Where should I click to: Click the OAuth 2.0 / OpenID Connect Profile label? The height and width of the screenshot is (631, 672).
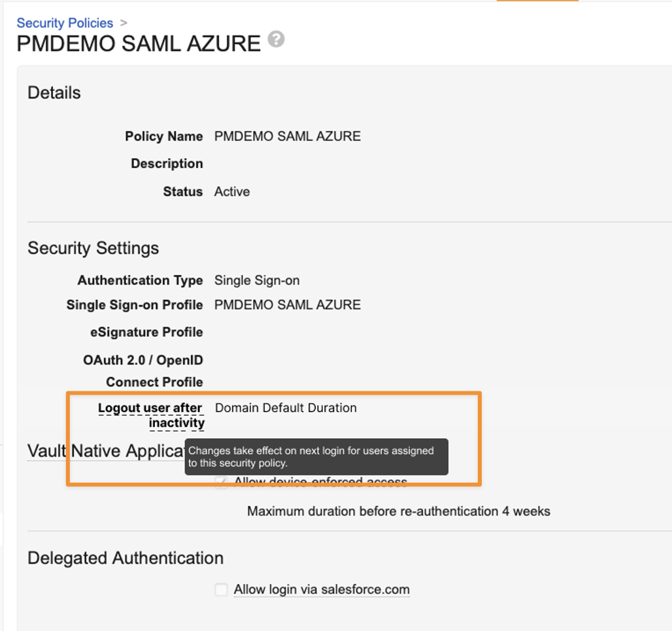pyautogui.click(x=143, y=371)
